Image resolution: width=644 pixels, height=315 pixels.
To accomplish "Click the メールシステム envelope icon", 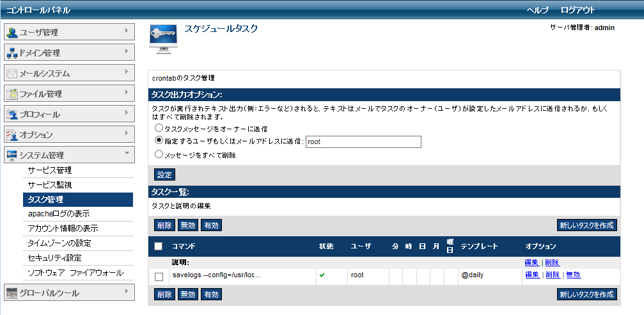I will click(12, 74).
